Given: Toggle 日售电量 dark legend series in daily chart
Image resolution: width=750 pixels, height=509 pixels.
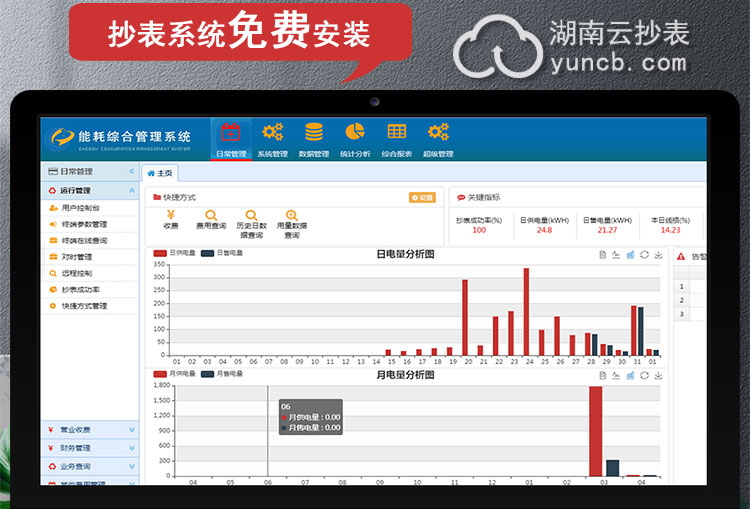Looking at the screenshot, I should click(x=222, y=253).
